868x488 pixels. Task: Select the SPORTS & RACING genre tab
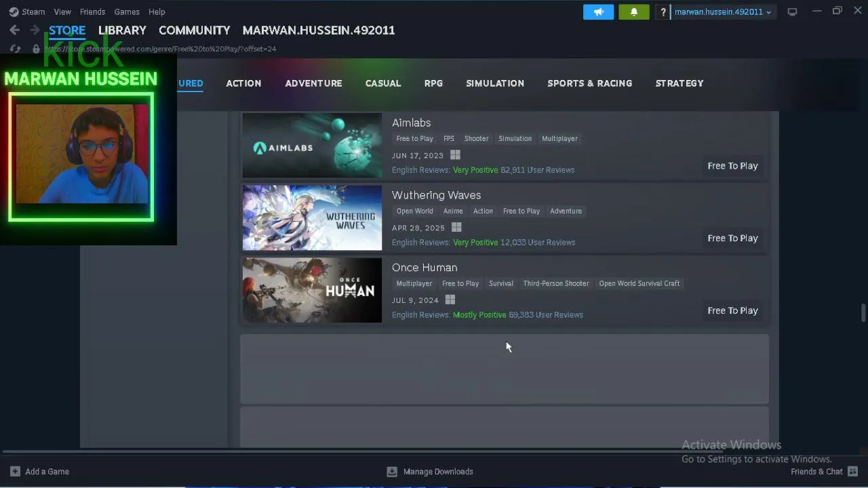590,83
